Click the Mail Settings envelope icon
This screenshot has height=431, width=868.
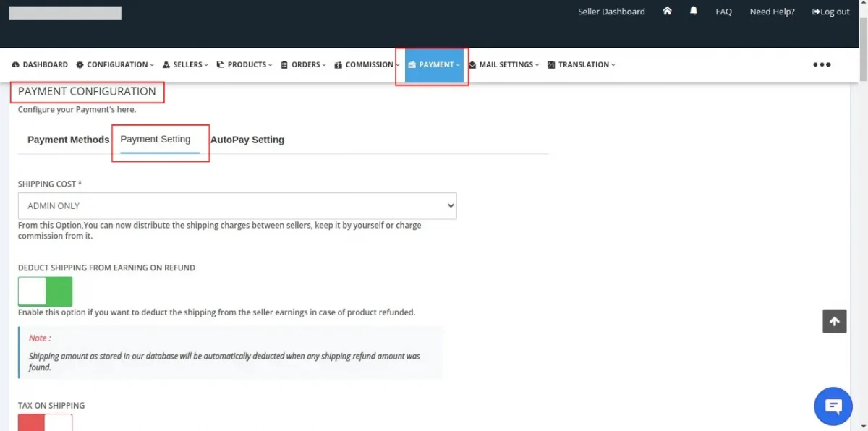coord(472,64)
